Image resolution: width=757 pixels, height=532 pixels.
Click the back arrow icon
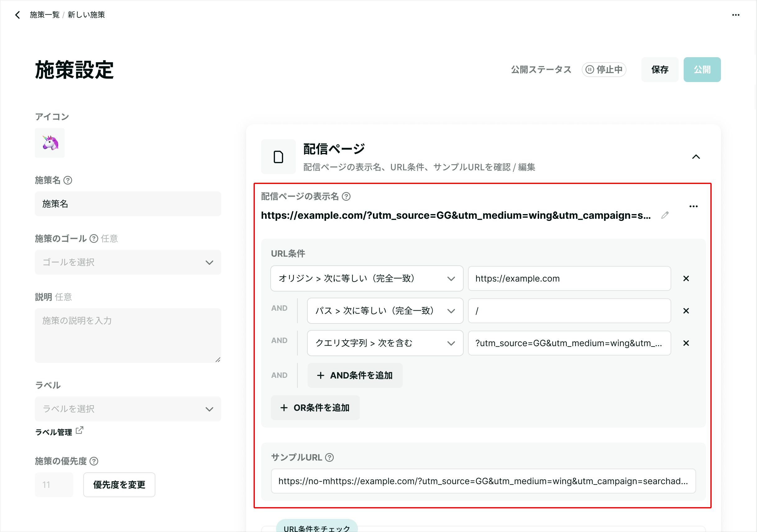[17, 15]
